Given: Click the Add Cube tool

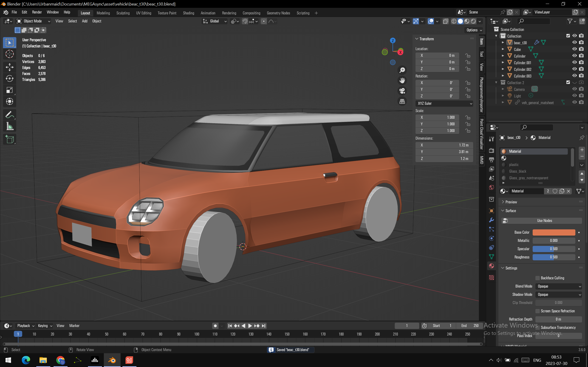Looking at the screenshot, I should click(9, 139).
